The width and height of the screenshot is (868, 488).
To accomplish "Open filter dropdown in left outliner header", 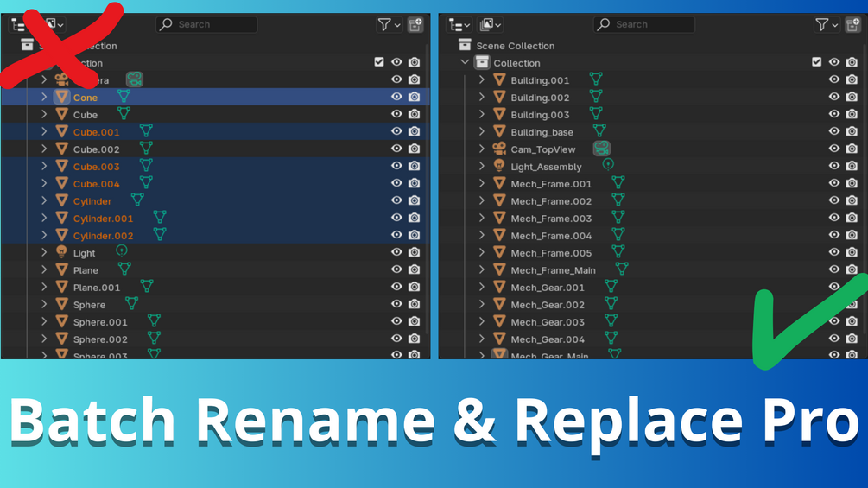I will (390, 24).
